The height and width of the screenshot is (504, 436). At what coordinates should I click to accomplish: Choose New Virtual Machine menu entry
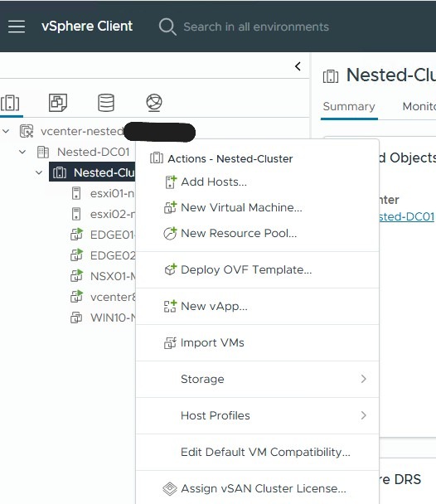pyautogui.click(x=257, y=207)
